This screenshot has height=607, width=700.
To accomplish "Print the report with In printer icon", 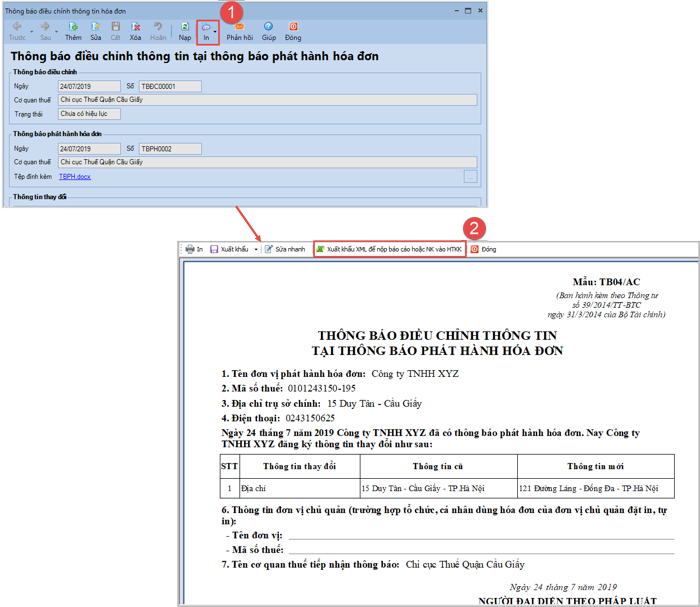I will (x=194, y=249).
